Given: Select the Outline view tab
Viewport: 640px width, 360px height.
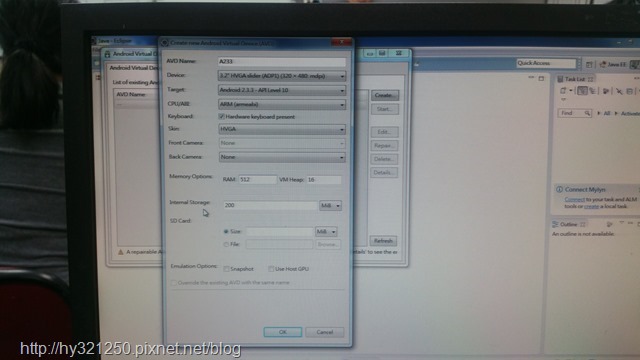Looking at the screenshot, I should pyautogui.click(x=568, y=224).
